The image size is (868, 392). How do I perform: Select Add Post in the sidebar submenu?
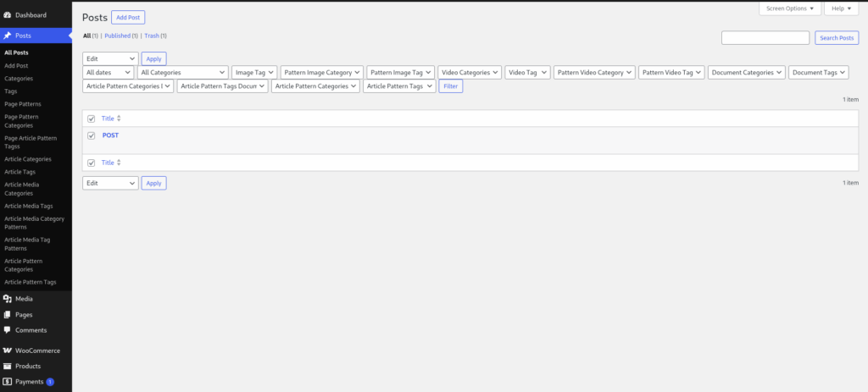tap(17, 66)
